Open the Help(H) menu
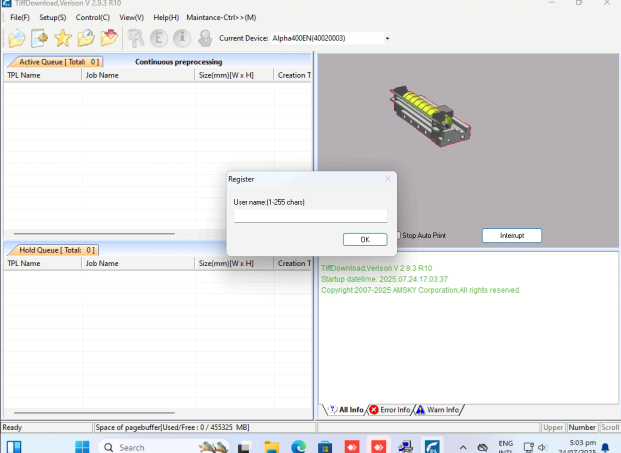The image size is (621, 453). 166,17
